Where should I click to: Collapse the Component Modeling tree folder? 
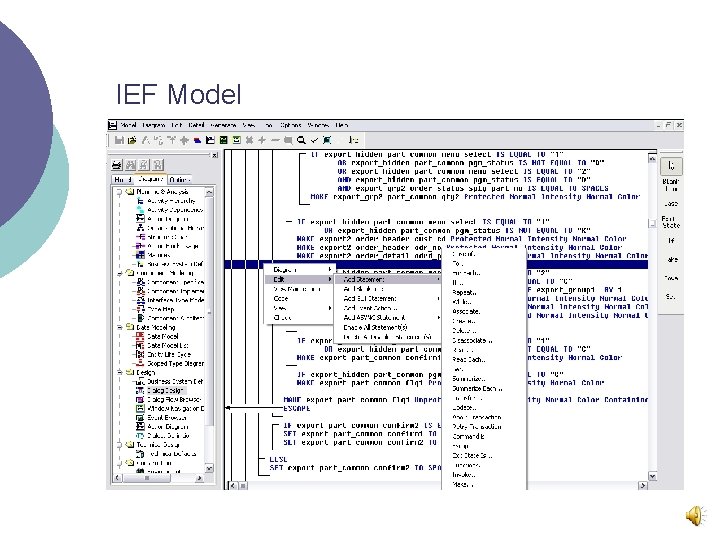coord(119,273)
